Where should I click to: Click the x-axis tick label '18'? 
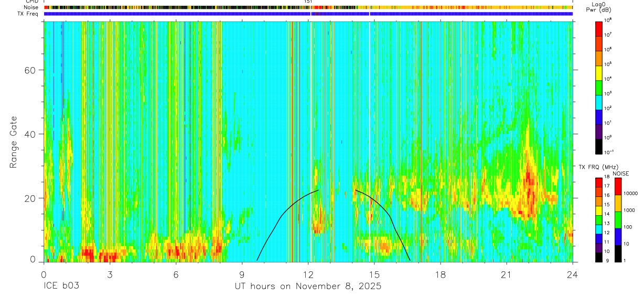point(440,274)
